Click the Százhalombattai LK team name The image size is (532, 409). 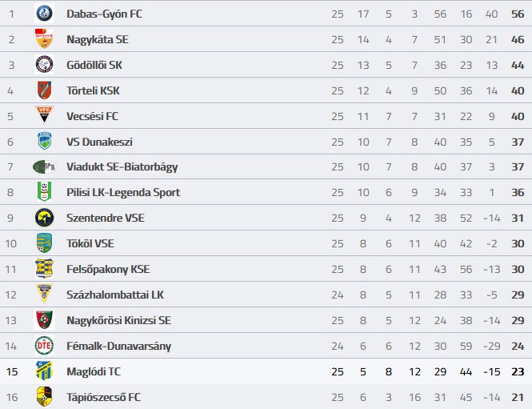(115, 295)
